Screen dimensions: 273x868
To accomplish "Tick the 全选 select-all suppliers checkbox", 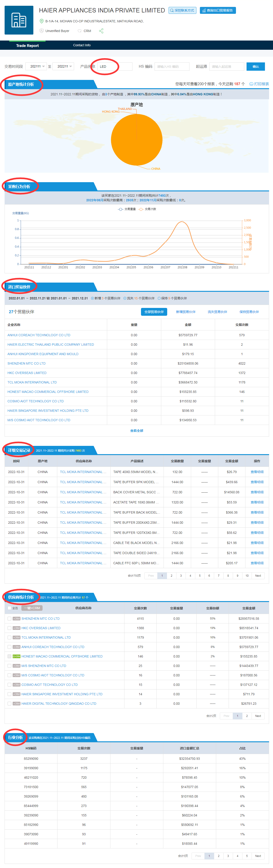I will (x=9, y=608).
